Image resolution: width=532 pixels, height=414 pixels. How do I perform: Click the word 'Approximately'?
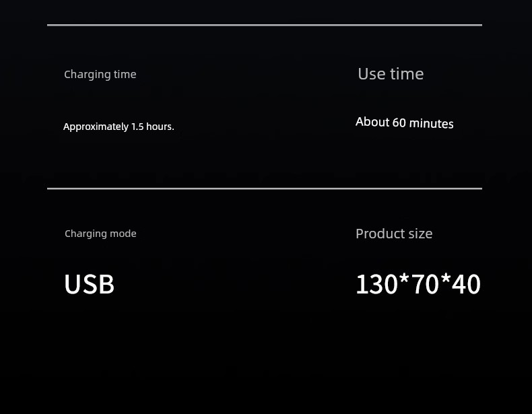click(x=96, y=127)
